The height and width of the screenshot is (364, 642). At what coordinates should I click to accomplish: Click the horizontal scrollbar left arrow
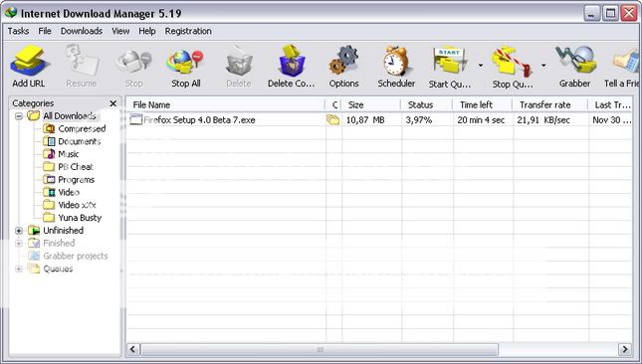(x=132, y=350)
